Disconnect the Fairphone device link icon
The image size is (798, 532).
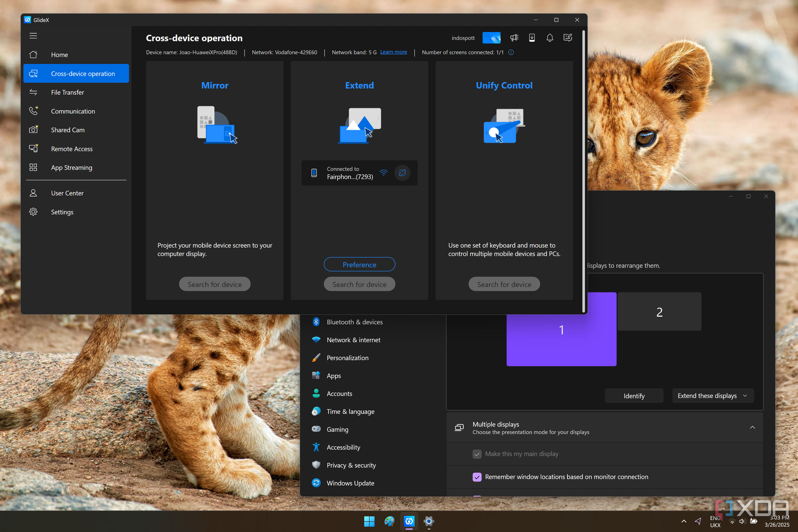402,173
